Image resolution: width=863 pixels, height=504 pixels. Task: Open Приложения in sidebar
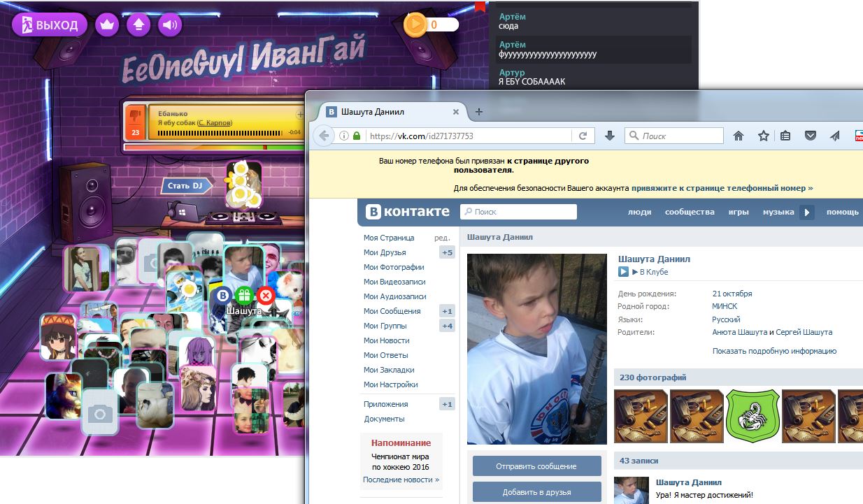pos(386,404)
